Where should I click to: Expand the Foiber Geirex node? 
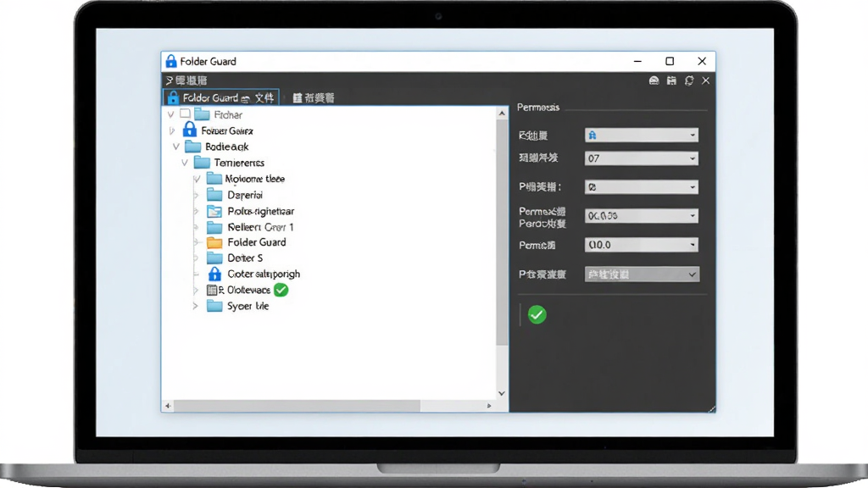point(172,130)
